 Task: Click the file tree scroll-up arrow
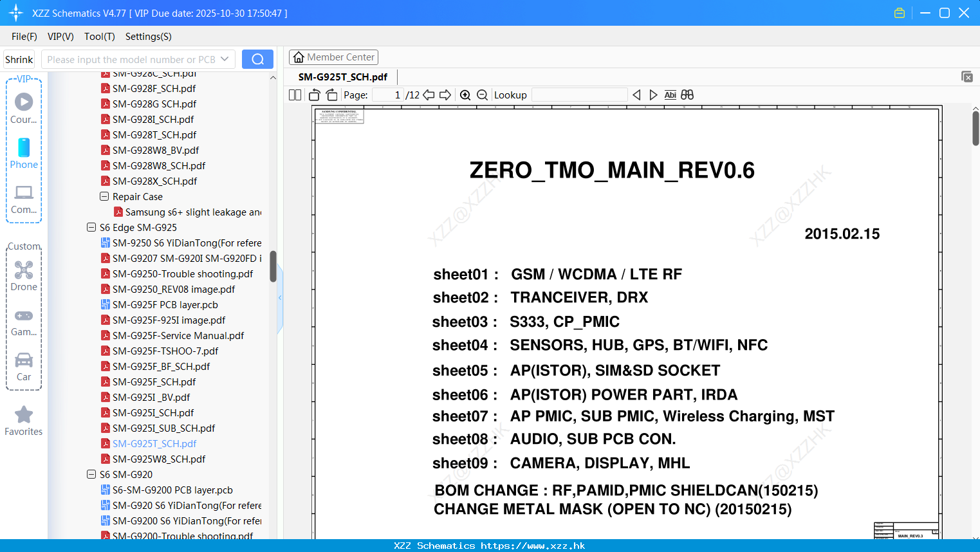[x=273, y=78]
